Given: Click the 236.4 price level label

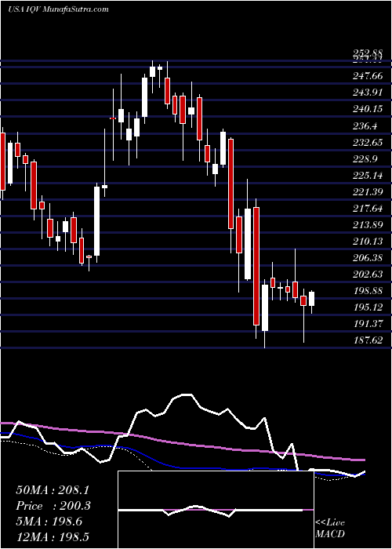Looking at the screenshot, I should pos(365,125).
